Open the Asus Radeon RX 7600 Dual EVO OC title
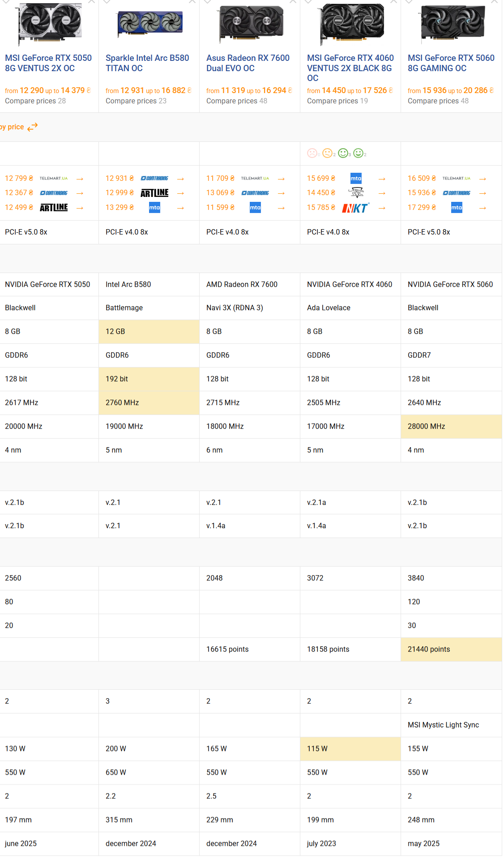 (248, 63)
